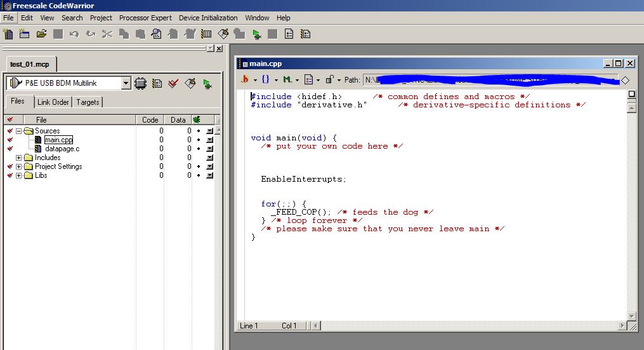
Task: Open the header files popup in editor
Action: pyautogui.click(x=248, y=79)
